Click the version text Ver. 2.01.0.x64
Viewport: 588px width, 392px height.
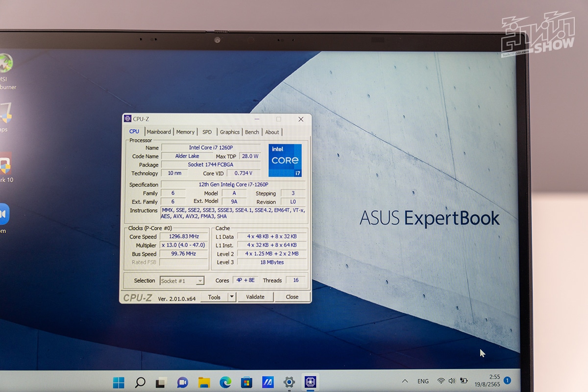(177, 298)
